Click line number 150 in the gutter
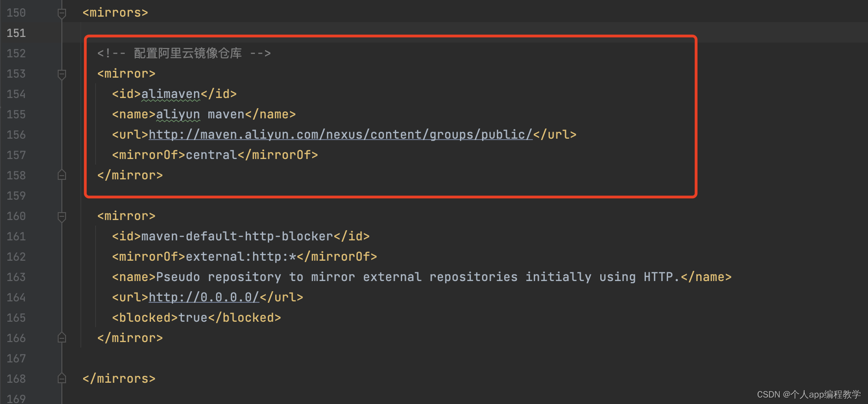The image size is (868, 404). [x=16, y=13]
